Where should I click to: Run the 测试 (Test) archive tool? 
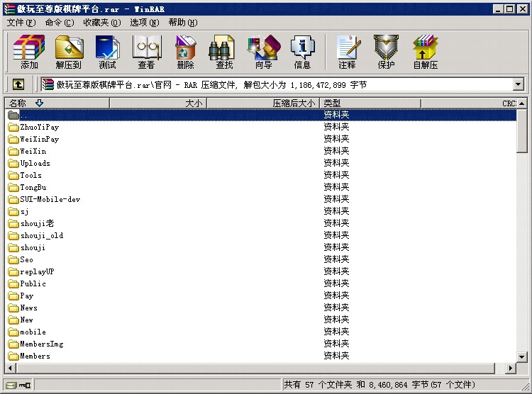point(107,52)
